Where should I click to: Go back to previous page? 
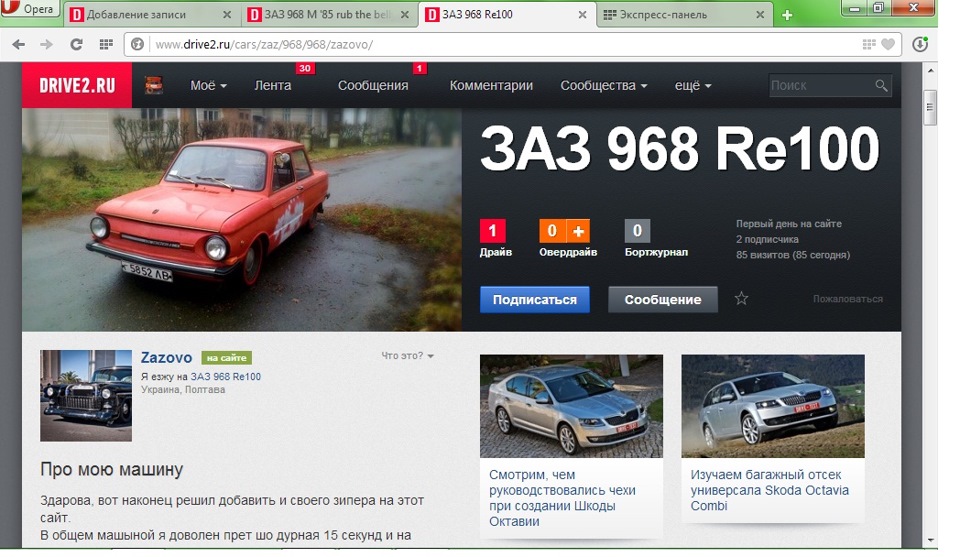click(x=19, y=44)
